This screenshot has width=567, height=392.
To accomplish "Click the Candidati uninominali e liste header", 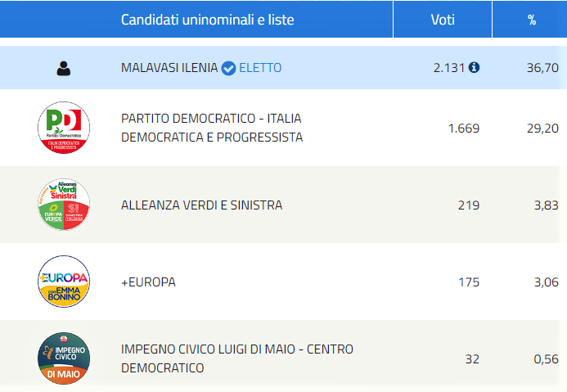I will (x=208, y=20).
